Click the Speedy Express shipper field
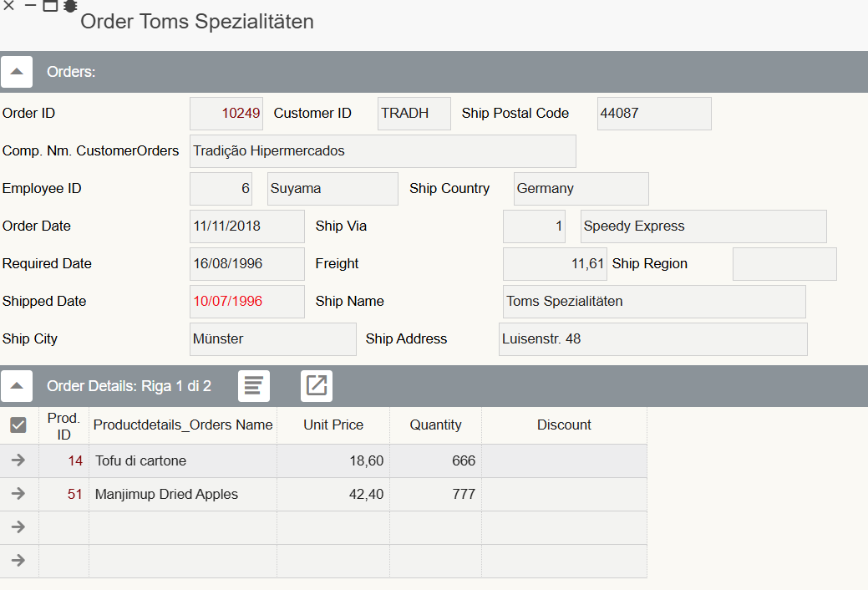This screenshot has width=868, height=590. pyautogui.click(x=703, y=226)
